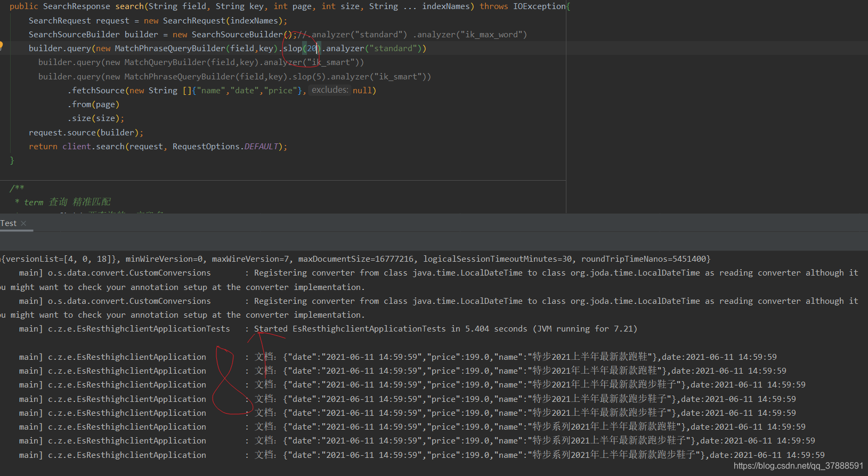The width and height of the screenshot is (868, 476).
Task: Click result row '特步系列2021年上半年最新款跑步鞋子'
Action: pyautogui.click(x=421, y=455)
